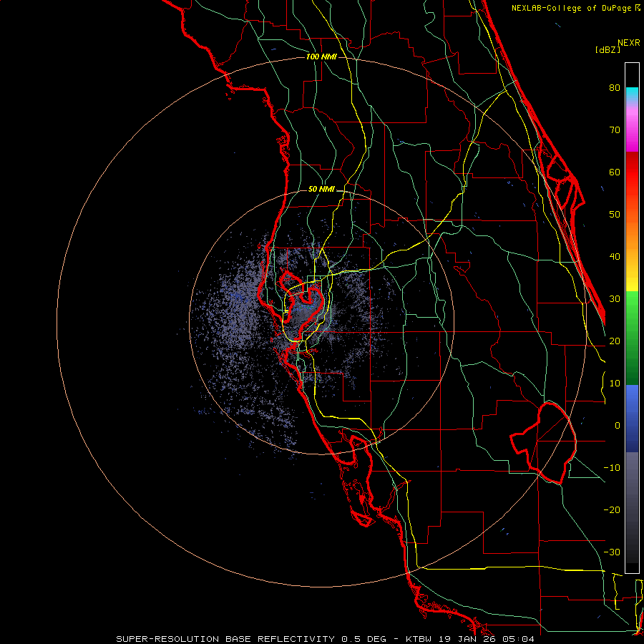Screen dimensions: 644x644
Task: Click the 30 value on the dBZ scale
Action: 615,299
